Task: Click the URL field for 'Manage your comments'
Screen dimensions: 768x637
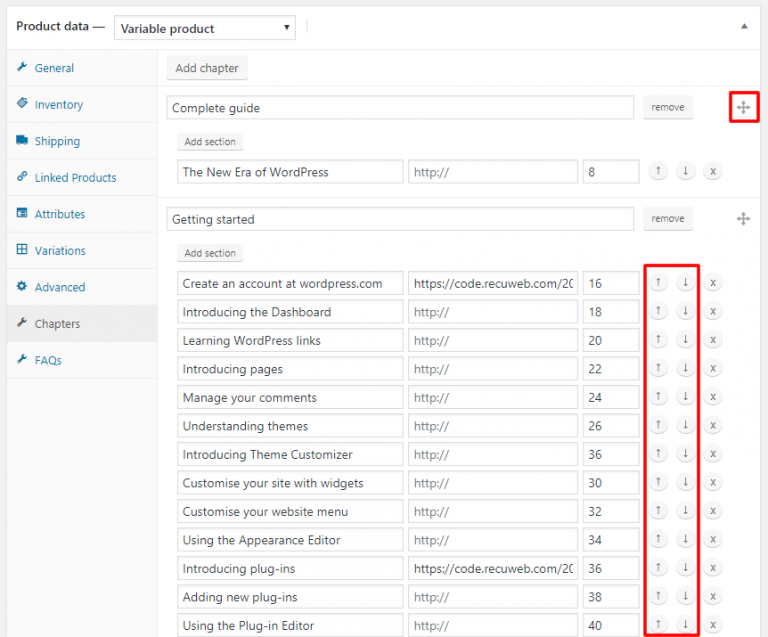Action: tap(492, 398)
